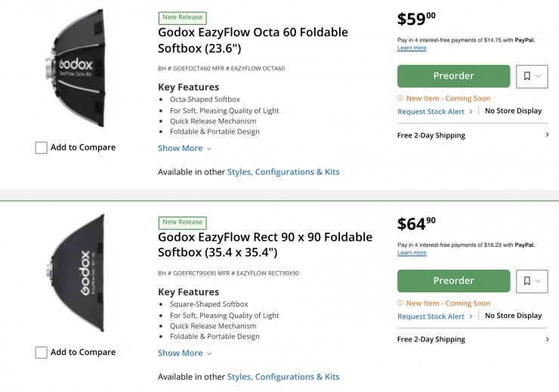Expand Free 2-Day Shipping details for Octa 60
Image resolution: width=559 pixels, height=392 pixels.
coord(472,135)
